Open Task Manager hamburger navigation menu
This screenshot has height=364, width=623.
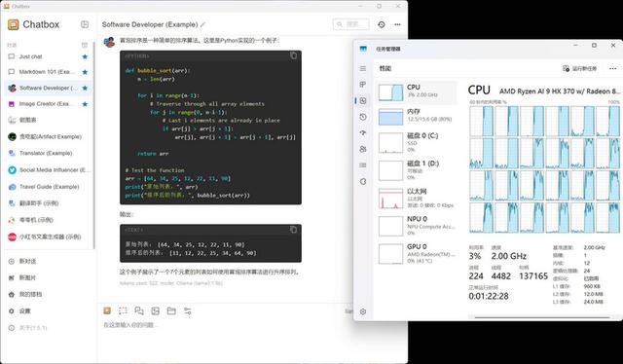click(x=363, y=68)
